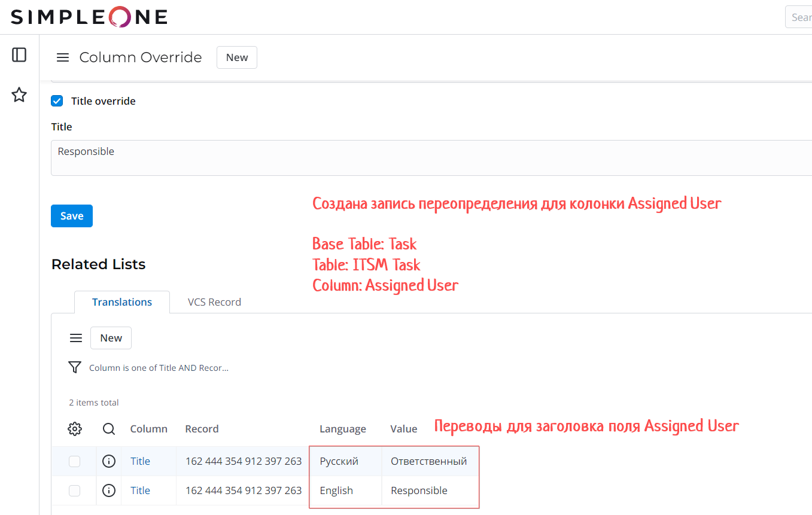812x515 pixels.
Task: Open info icon for Русский translation row
Action: (x=109, y=461)
